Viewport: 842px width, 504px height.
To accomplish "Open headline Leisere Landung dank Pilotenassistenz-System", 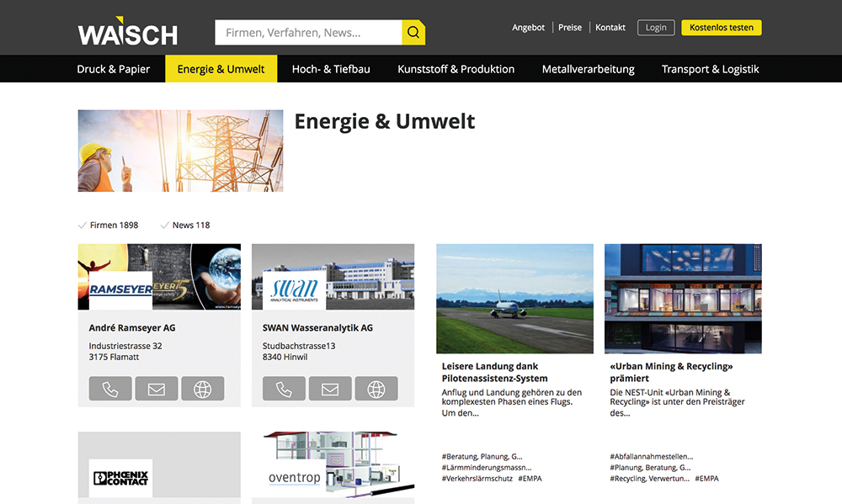I will [494, 372].
